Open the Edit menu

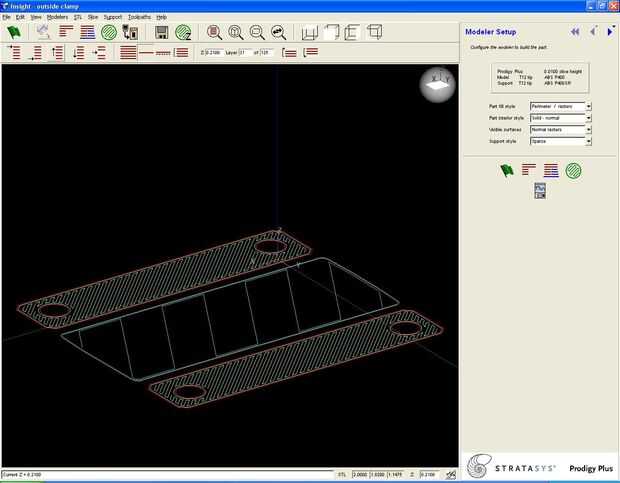click(x=20, y=17)
